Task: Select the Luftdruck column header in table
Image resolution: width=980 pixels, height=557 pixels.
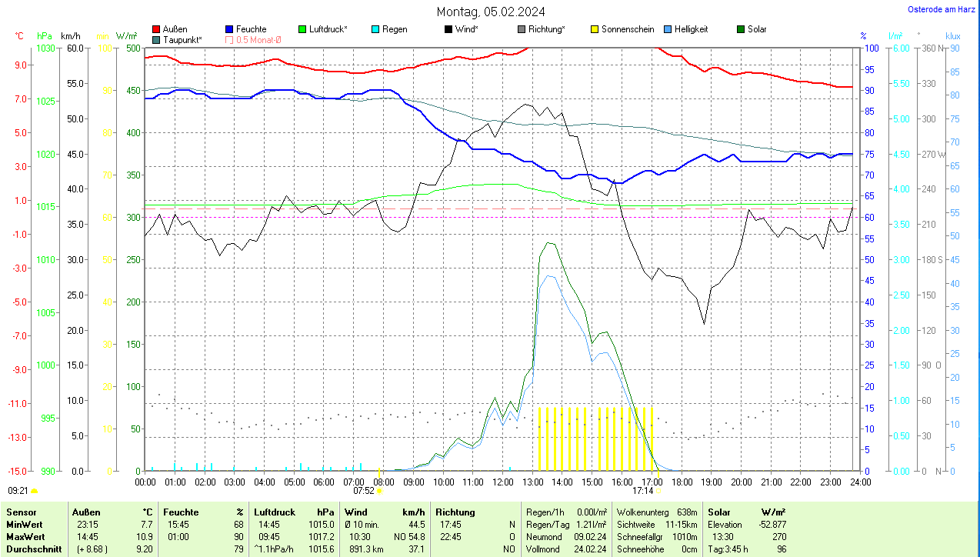Action: (275, 512)
